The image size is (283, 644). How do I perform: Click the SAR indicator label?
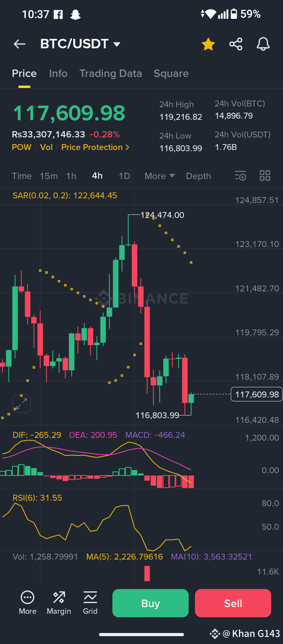(65, 195)
